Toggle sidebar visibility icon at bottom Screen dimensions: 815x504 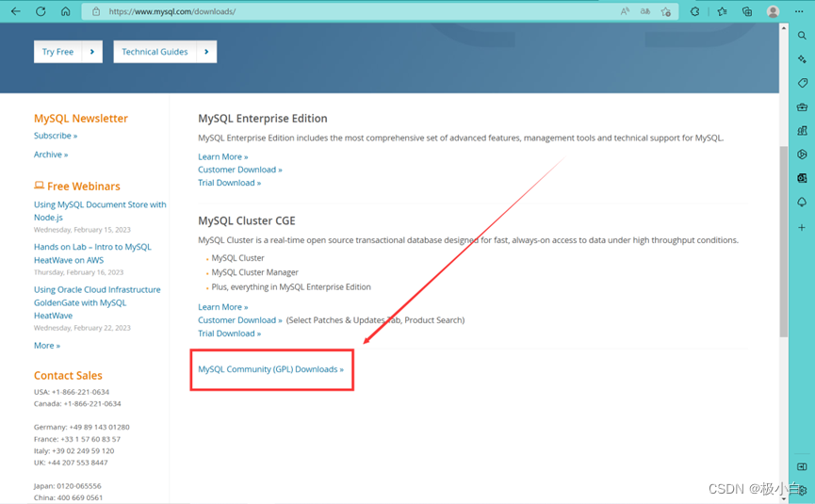(802, 466)
